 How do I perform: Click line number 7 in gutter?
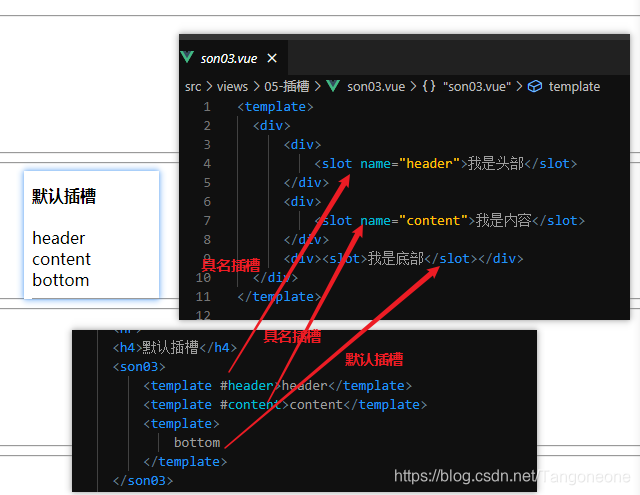[x=207, y=221]
